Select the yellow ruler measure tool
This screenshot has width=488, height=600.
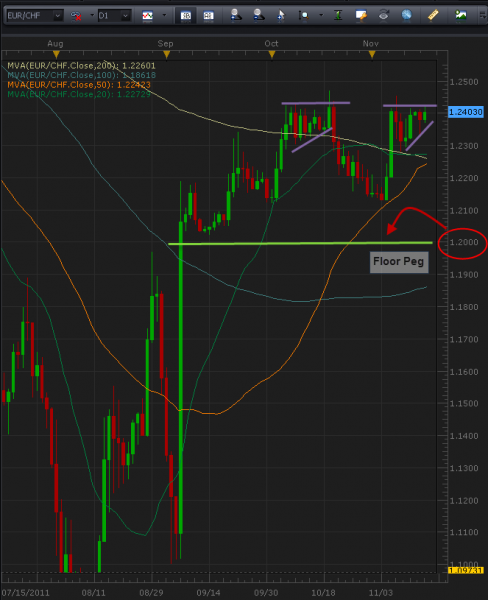[433, 15]
